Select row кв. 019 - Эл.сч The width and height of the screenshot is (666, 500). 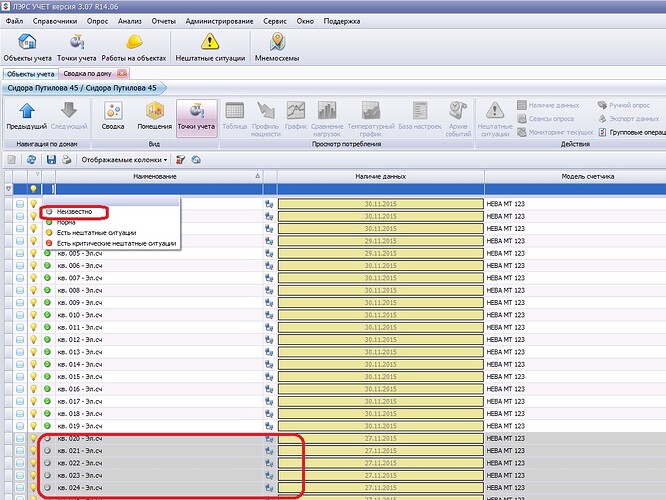coord(79,426)
